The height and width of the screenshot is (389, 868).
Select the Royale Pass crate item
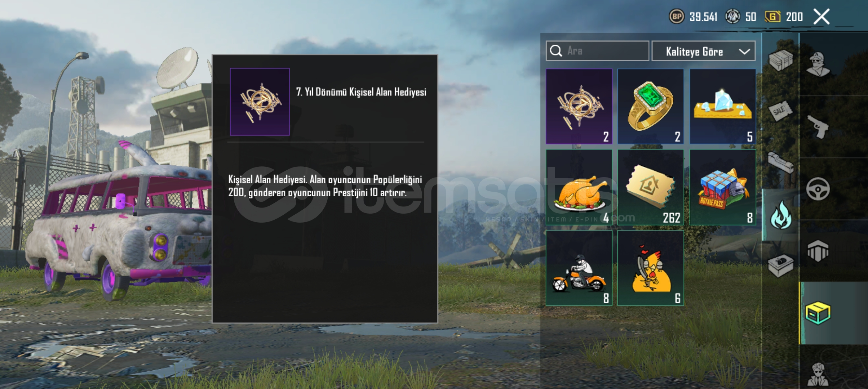723,187
